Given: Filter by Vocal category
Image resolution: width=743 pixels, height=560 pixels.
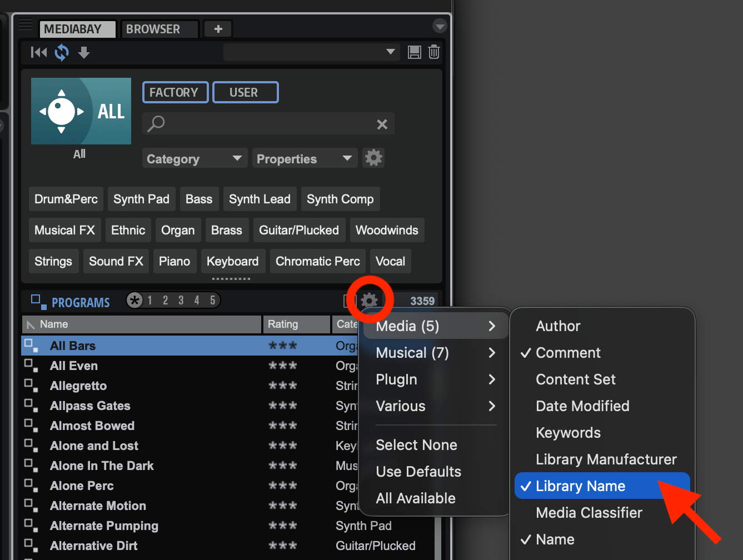Looking at the screenshot, I should [390, 261].
